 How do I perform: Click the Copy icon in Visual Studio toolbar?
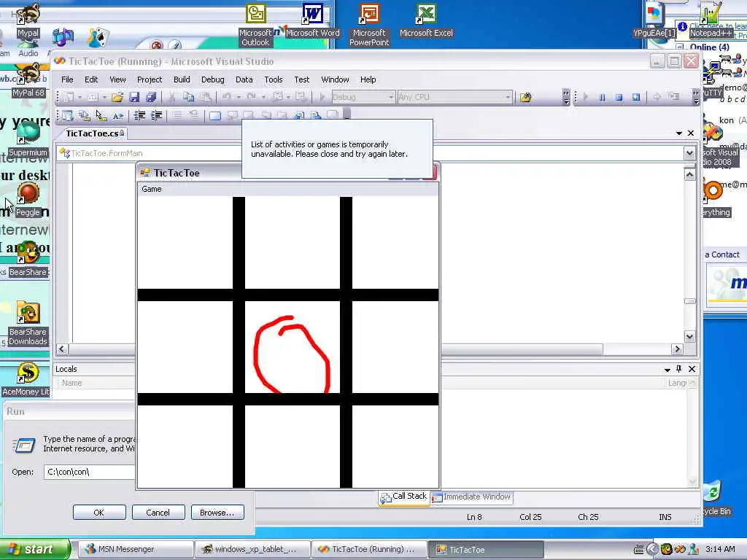[189, 97]
